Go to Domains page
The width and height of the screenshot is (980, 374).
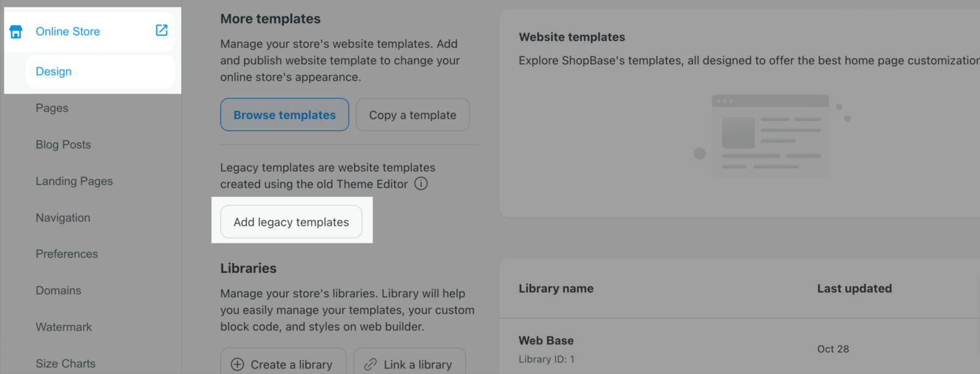click(58, 291)
